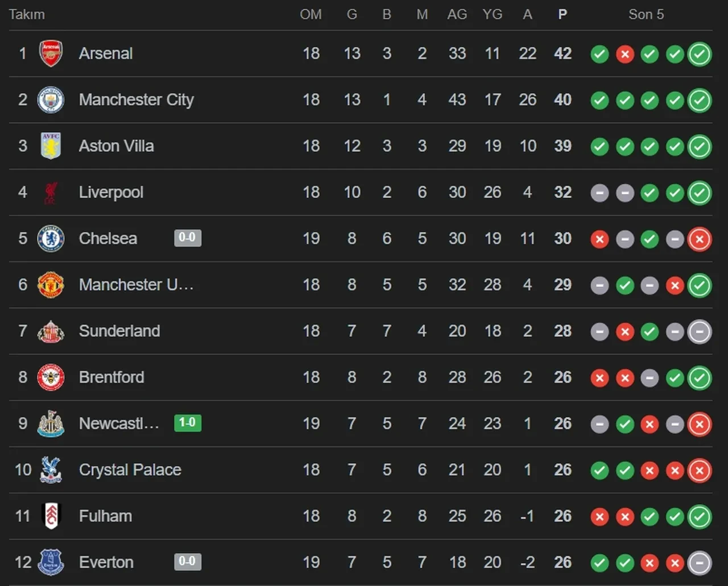Click Chelsea's circled latest loss result icon
The height and width of the screenshot is (586, 728).
(x=700, y=239)
